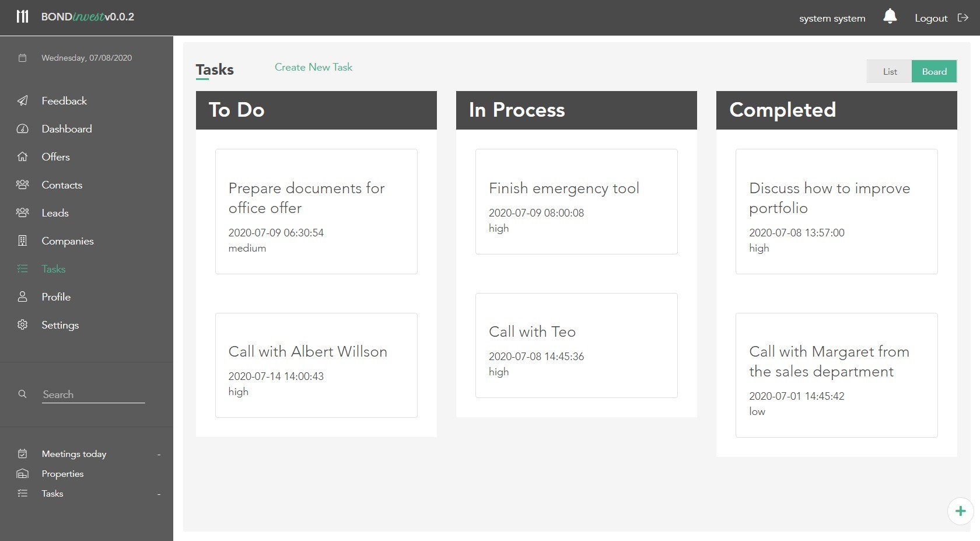Viewport: 980px width, 541px height.
Task: Click the Logout text button
Action: (930, 18)
